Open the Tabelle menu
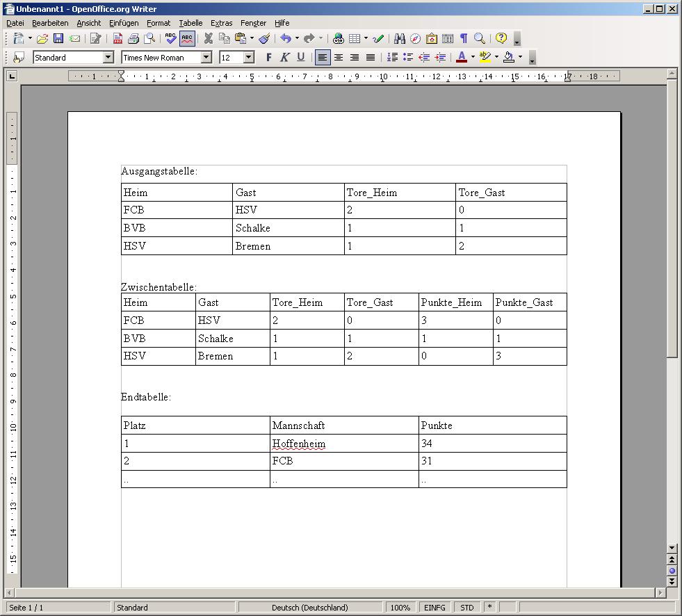682x616 pixels. click(190, 23)
